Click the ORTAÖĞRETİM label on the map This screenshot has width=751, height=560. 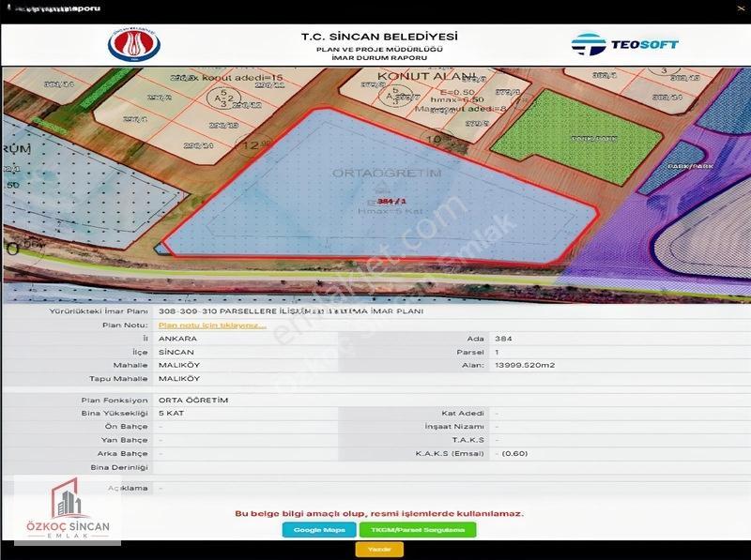(x=387, y=173)
